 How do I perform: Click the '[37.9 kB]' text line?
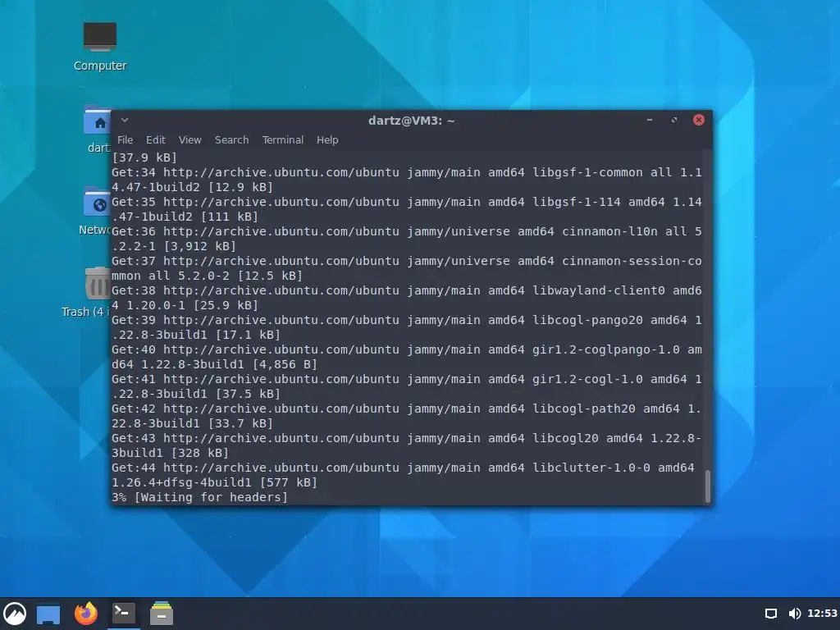point(144,157)
